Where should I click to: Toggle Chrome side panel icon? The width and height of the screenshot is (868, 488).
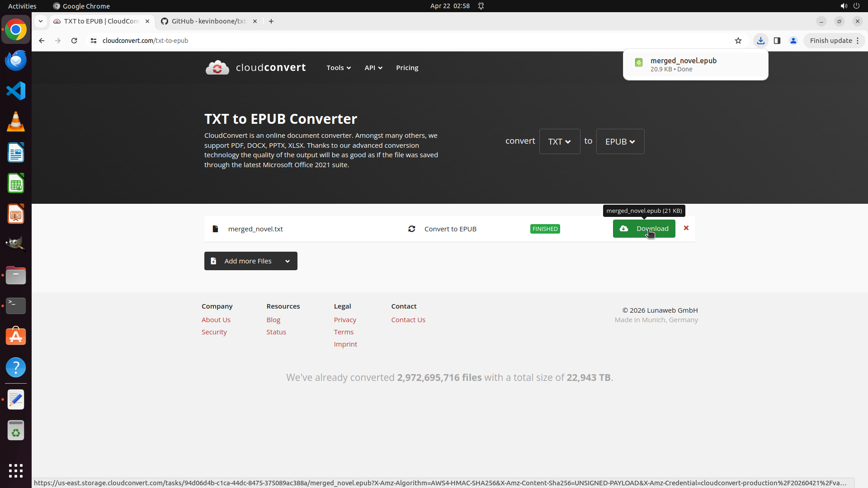point(777,41)
